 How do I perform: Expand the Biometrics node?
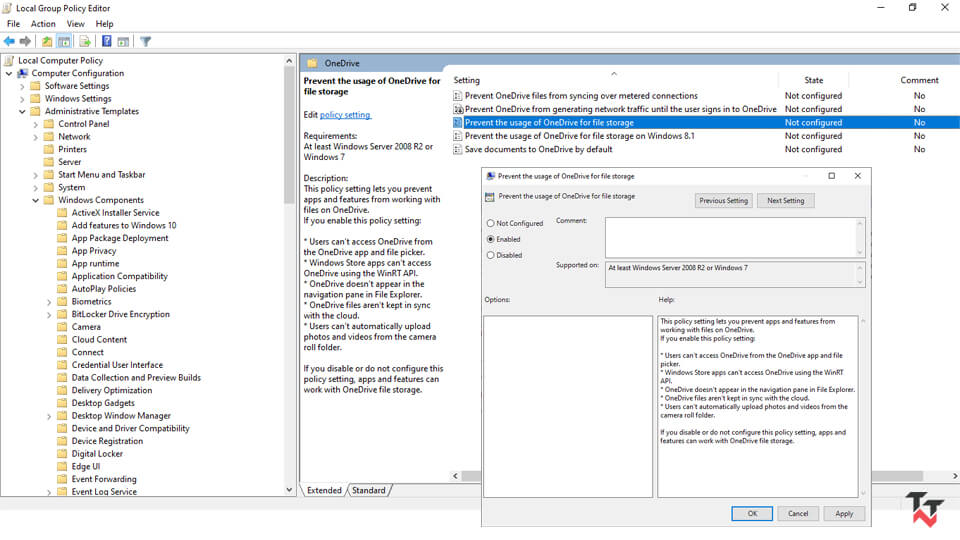pos(49,302)
